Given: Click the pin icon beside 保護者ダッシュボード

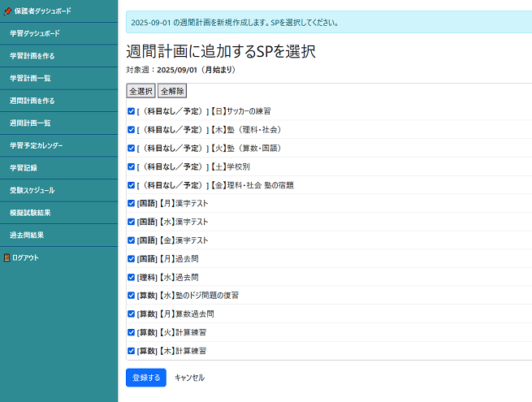Looking at the screenshot, I should click(7, 11).
